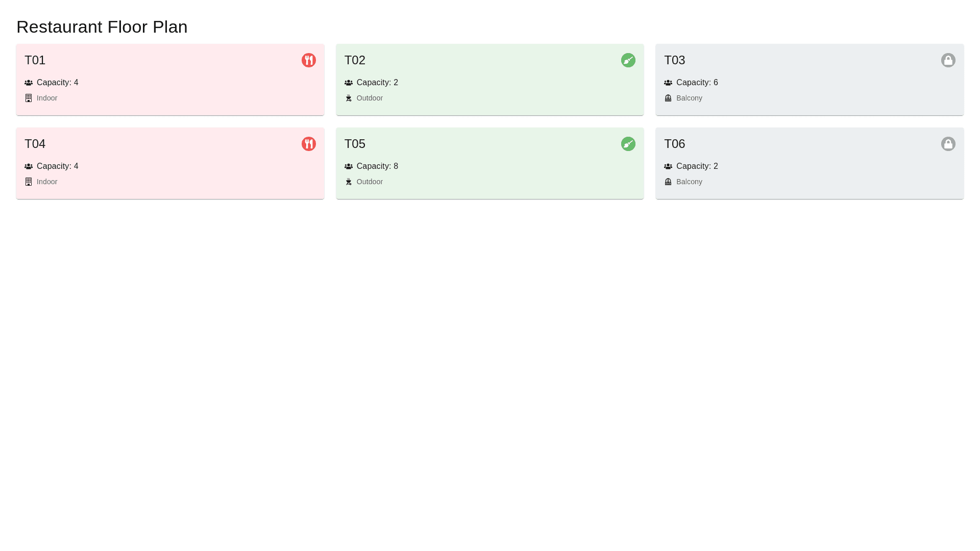
Task: Click the red utensils status icon on T04
Action: tap(308, 144)
